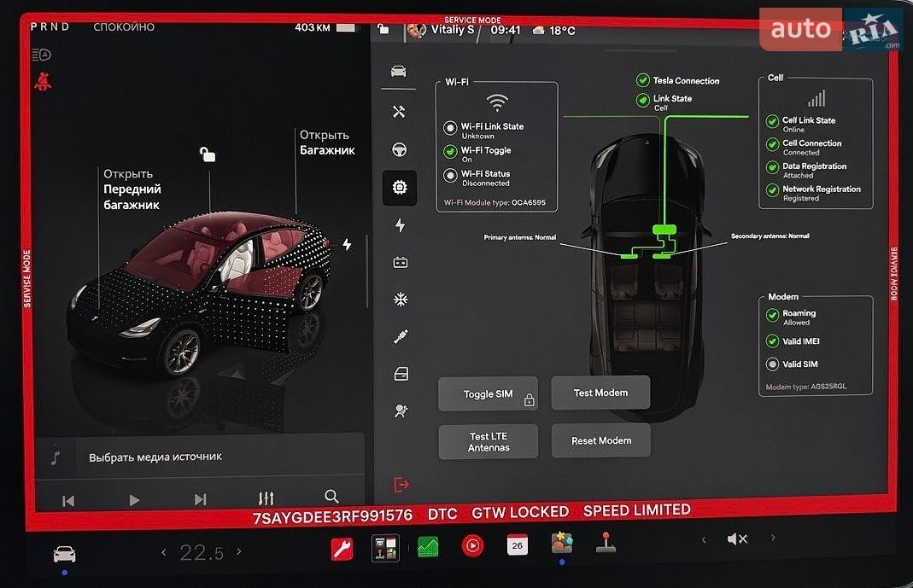Skip to previous media track
Screen dimensions: 913x588
pyautogui.click(x=68, y=501)
